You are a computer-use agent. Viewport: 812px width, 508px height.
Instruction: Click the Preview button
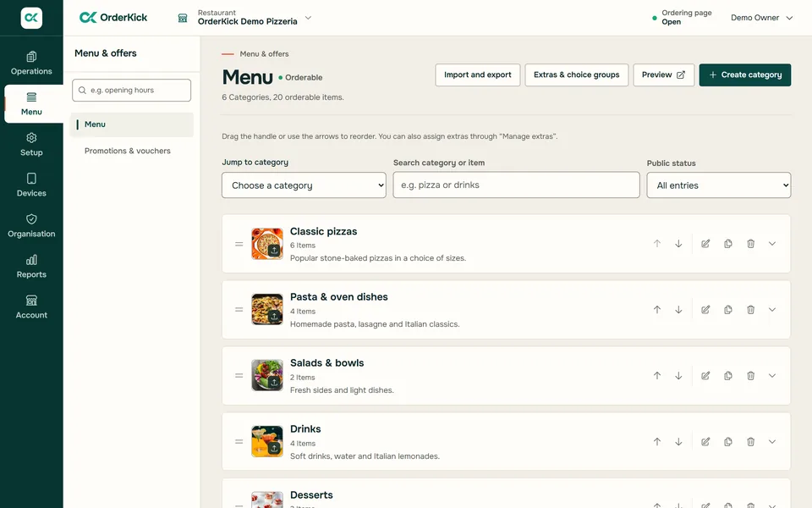tap(663, 75)
